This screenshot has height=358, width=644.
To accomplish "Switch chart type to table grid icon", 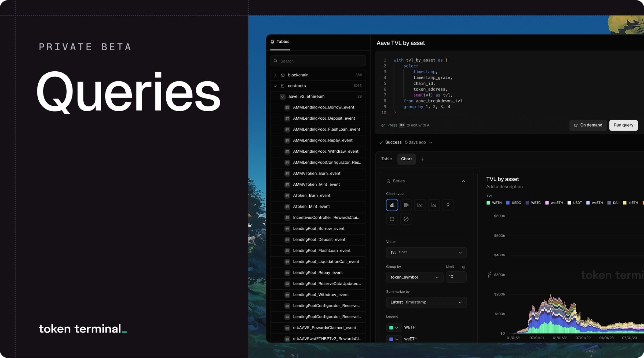I will tap(392, 219).
